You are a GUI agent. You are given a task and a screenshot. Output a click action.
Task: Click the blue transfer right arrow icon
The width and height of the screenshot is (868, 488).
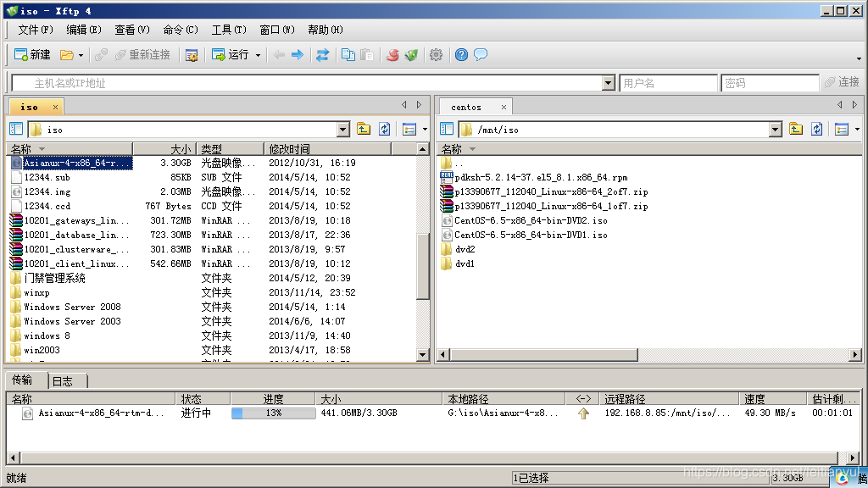298,55
